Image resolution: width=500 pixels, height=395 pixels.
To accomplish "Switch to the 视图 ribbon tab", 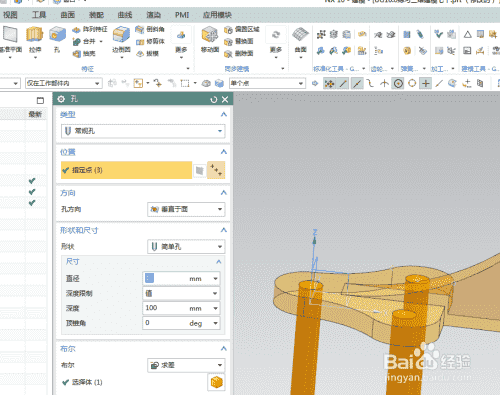I will tap(10, 15).
